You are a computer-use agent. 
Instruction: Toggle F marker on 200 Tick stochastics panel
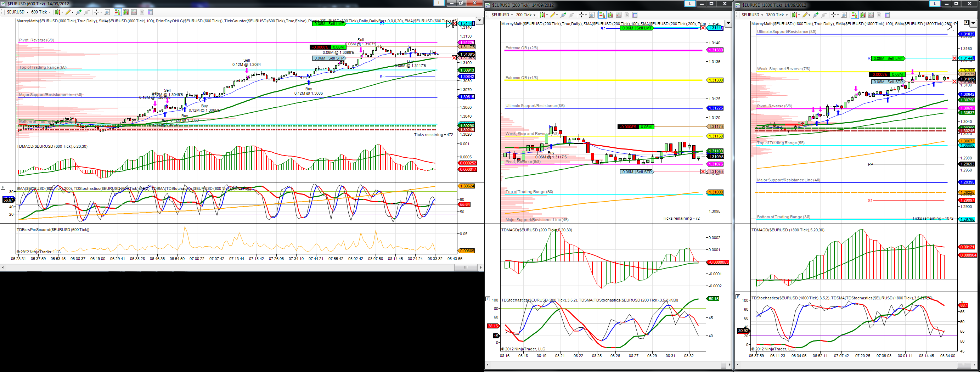coord(488,299)
